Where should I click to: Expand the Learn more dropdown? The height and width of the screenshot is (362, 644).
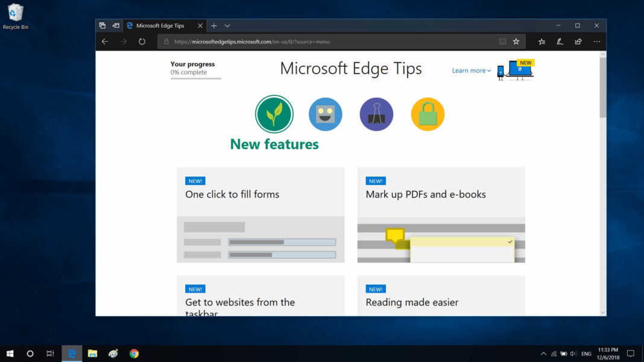(x=471, y=70)
